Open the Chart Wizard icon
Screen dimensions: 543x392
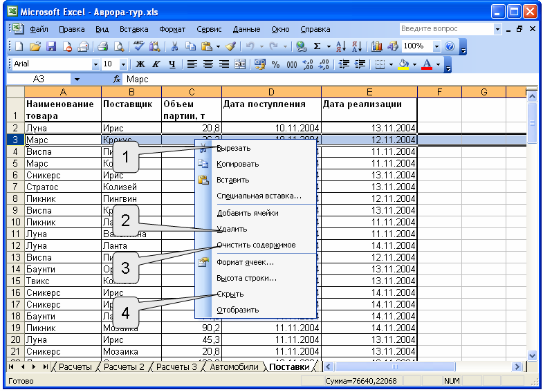tap(376, 46)
